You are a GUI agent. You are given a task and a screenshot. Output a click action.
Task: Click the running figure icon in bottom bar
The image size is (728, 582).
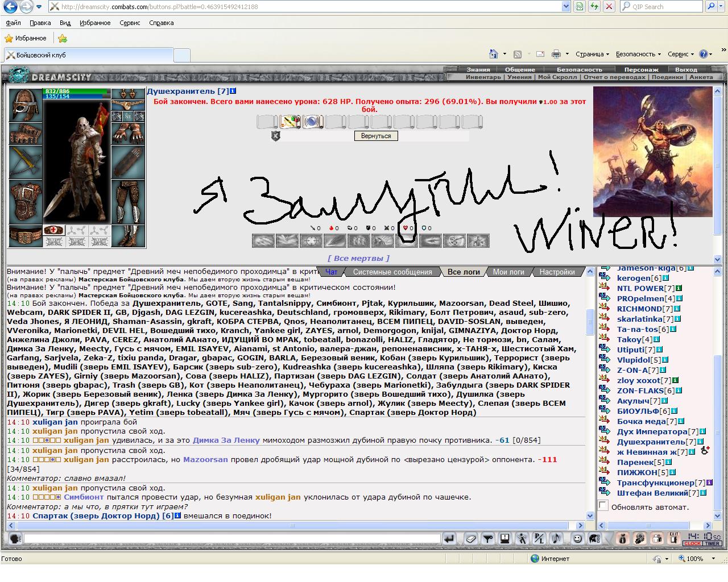tap(522, 538)
